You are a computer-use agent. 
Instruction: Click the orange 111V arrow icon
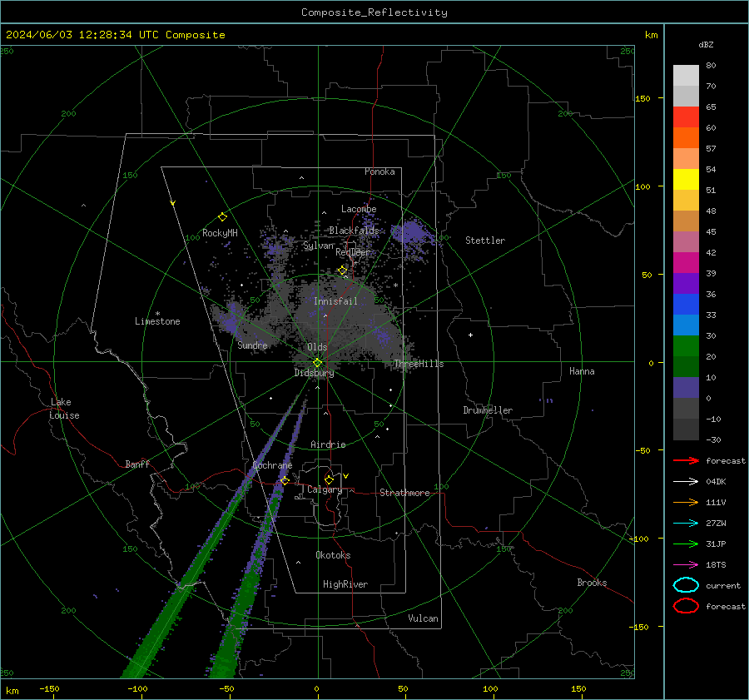click(x=686, y=502)
